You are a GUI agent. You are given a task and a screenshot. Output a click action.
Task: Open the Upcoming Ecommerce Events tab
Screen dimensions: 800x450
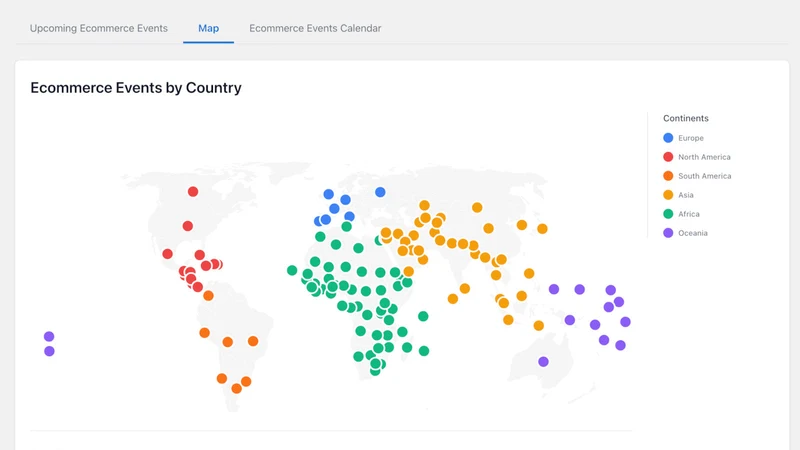click(x=98, y=28)
